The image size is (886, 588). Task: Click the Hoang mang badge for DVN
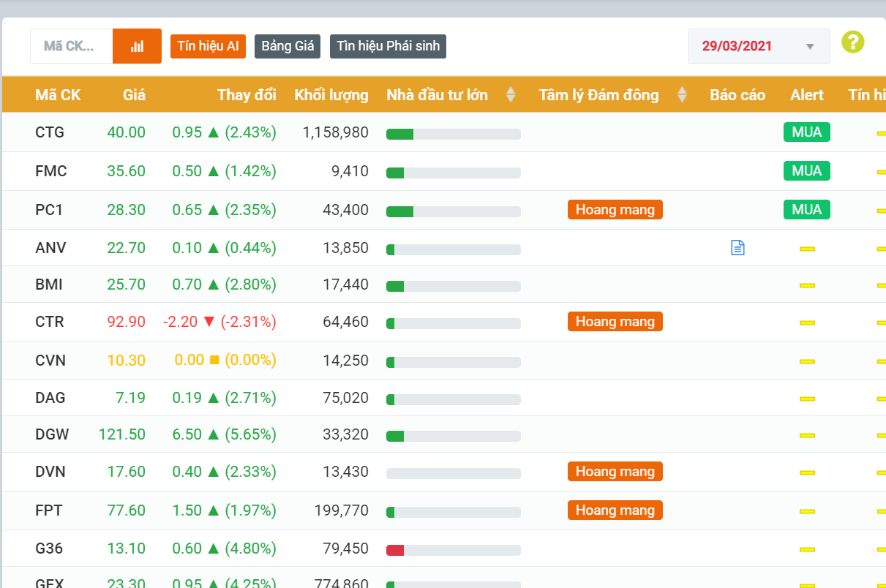(615, 472)
